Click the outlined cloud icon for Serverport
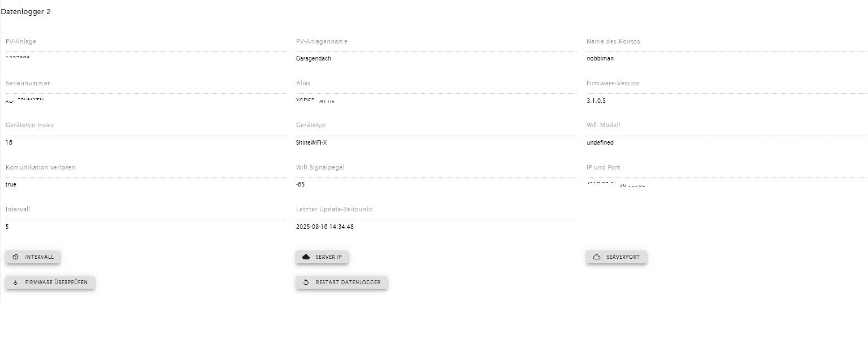Image resolution: width=868 pixels, height=356 pixels. click(597, 257)
